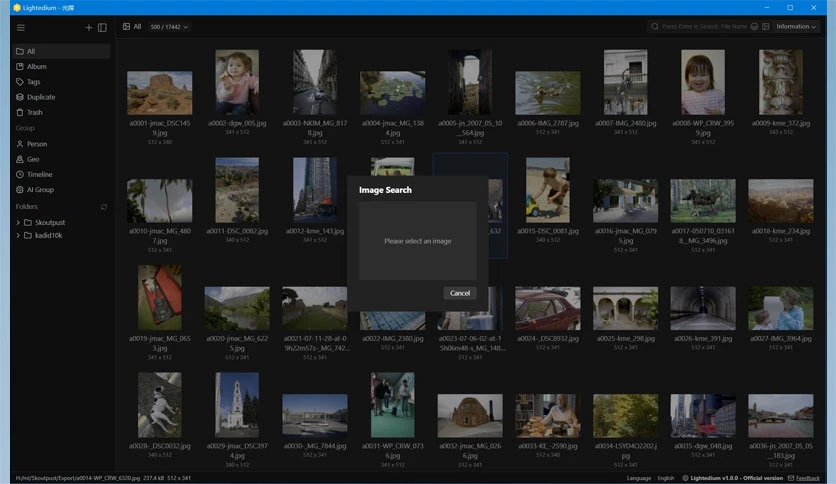Open the 500 / 17442 count dropdown
This screenshot has height=484, width=836.
tap(169, 27)
